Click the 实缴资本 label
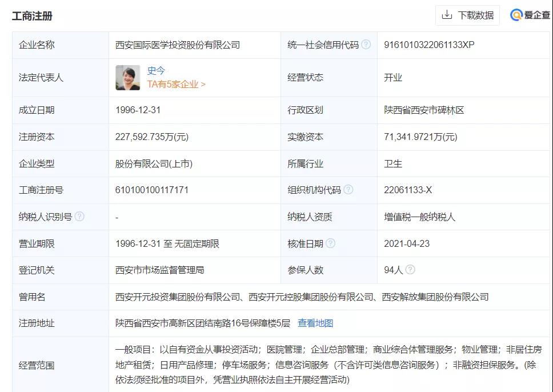 point(306,137)
